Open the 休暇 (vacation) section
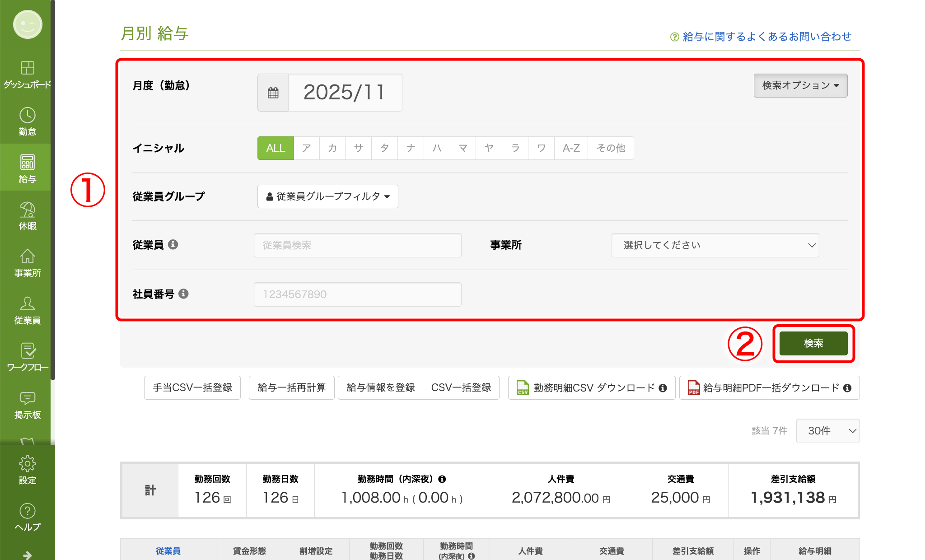Screen dimensions: 925x560 point(27,216)
